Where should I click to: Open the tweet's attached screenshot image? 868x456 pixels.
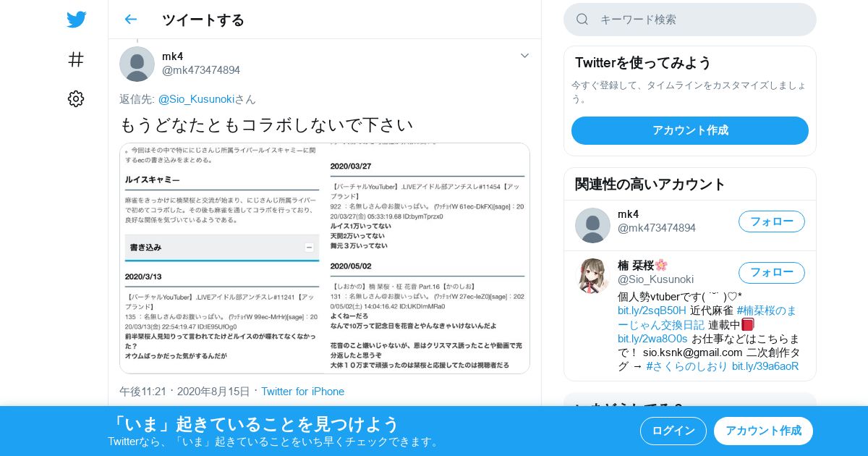coord(325,258)
